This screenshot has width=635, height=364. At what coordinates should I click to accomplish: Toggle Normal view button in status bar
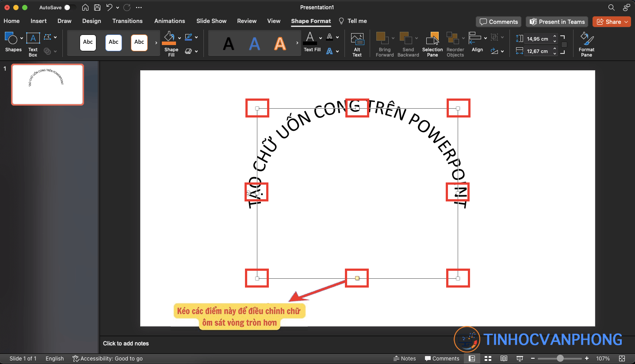click(472, 358)
